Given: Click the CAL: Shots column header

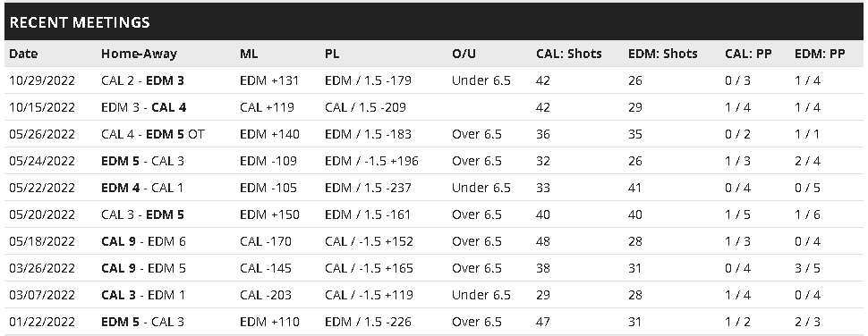Looking at the screenshot, I should coord(568,55).
